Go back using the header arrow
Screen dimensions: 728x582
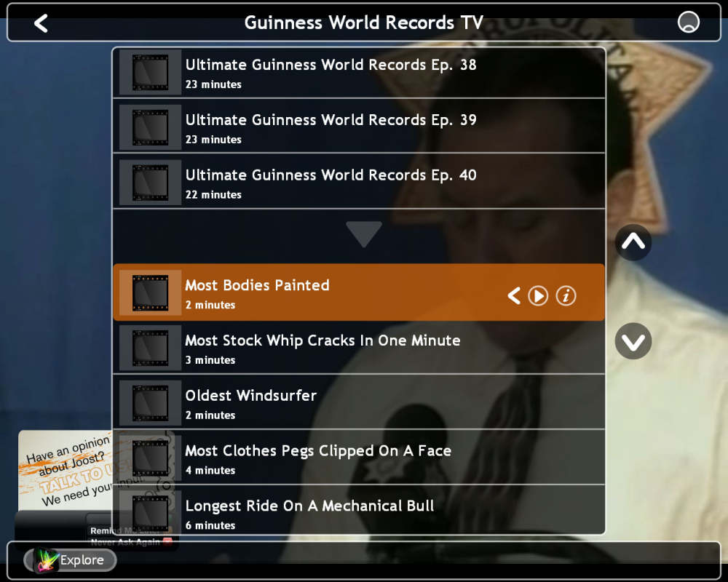click(x=41, y=23)
